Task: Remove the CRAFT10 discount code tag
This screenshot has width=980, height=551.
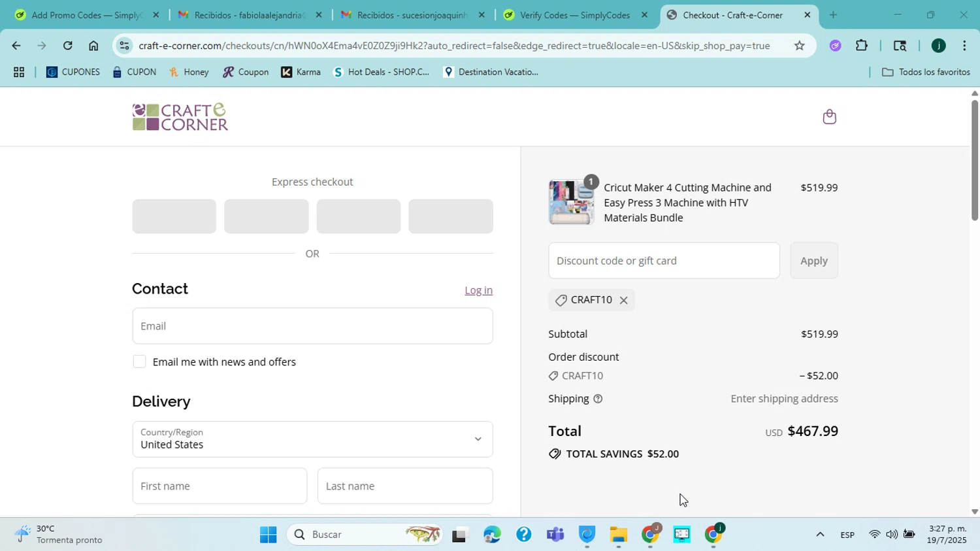Action: click(x=623, y=301)
